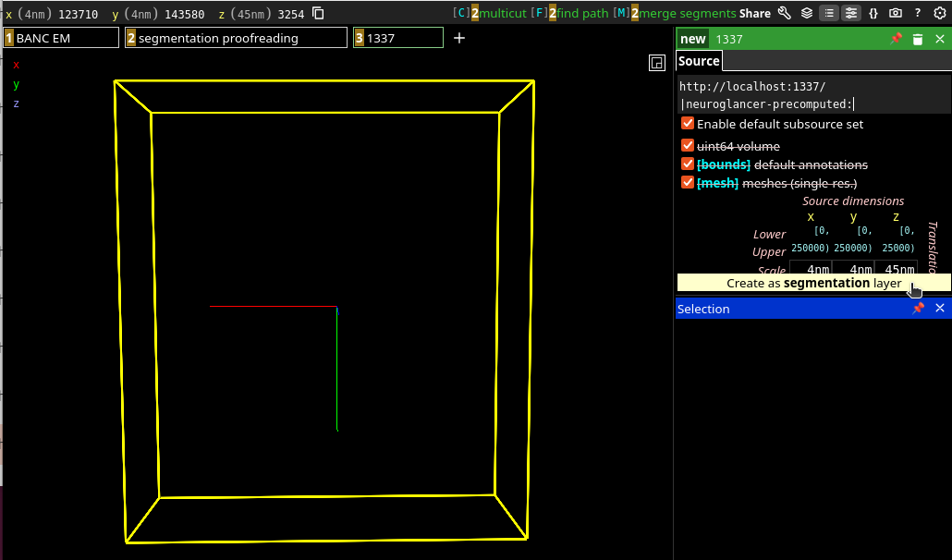Edit the z scale 45nm field

tap(897, 270)
